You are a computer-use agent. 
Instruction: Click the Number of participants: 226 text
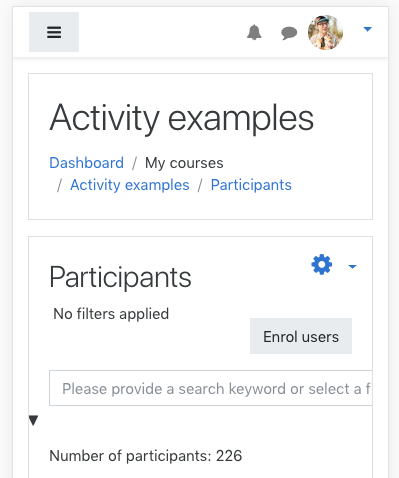146,456
